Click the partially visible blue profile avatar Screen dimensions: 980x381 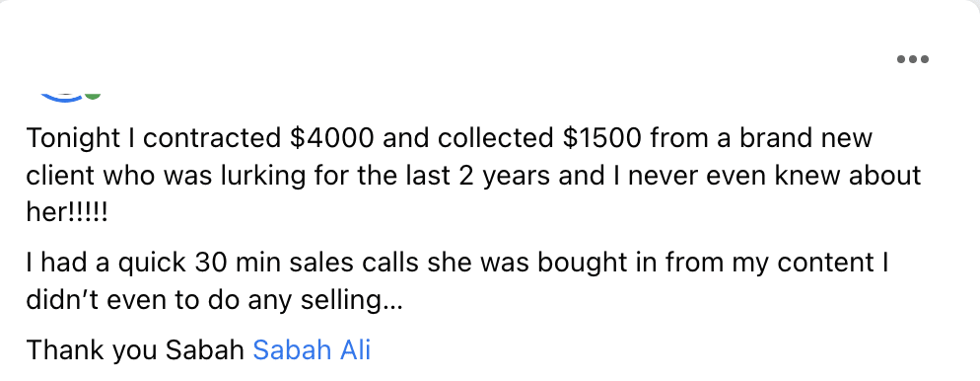pos(62,97)
